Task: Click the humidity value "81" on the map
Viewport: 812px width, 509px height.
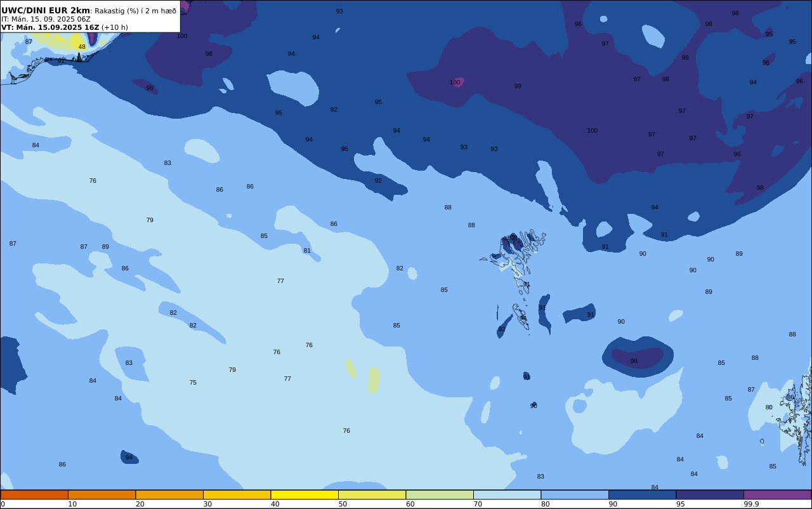Action: 307,251
